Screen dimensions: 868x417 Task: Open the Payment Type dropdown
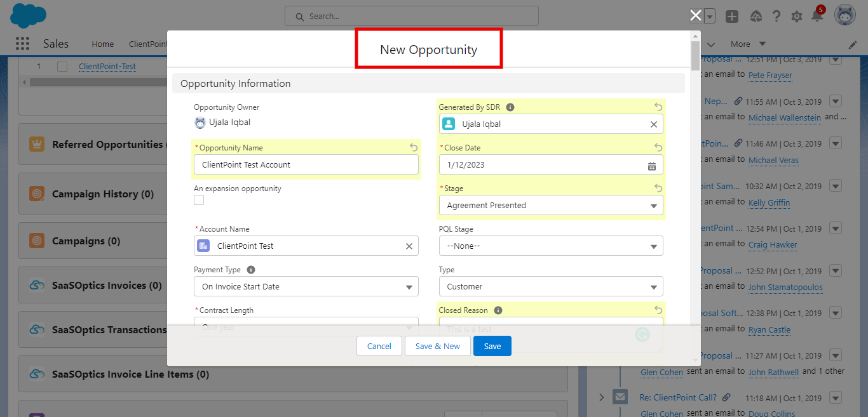click(x=306, y=287)
